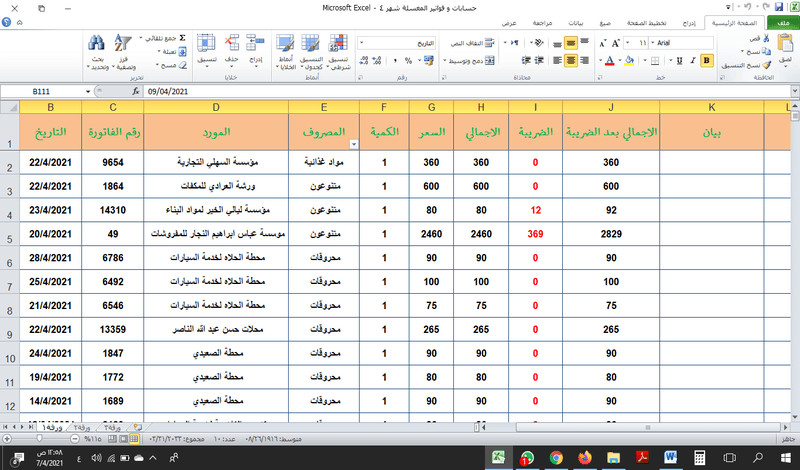Select the Page Layout view button
Image resolution: width=800 pixels, height=470 pixels.
coord(123,438)
